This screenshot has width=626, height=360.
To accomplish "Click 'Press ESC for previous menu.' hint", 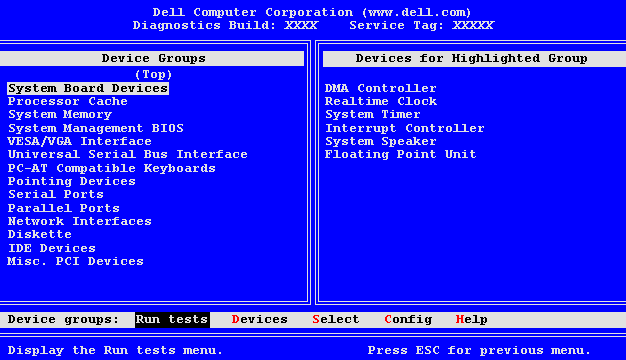I will [x=479, y=350].
